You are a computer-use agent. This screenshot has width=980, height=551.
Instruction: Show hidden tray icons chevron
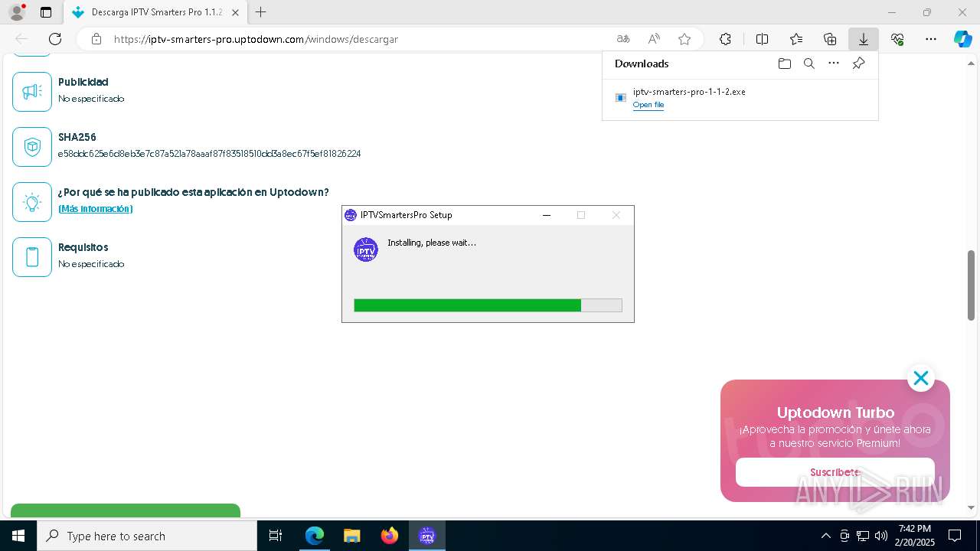pos(825,536)
